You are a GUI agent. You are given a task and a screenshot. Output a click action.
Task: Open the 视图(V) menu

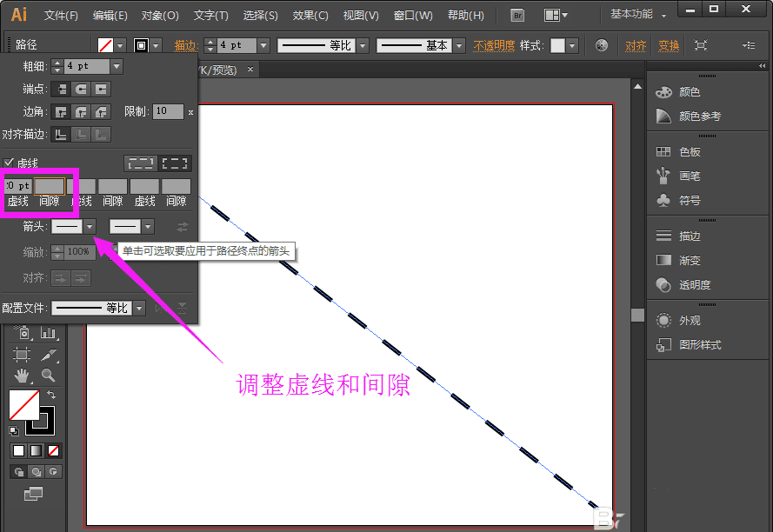click(x=361, y=16)
